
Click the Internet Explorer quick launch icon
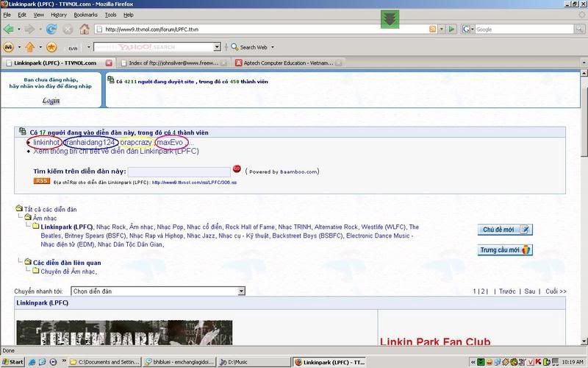pyautogui.click(x=32, y=362)
